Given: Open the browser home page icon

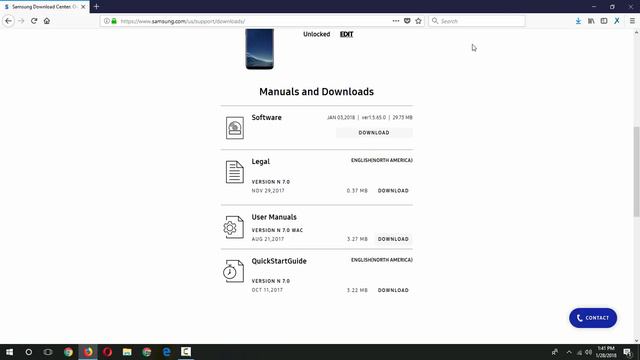Looking at the screenshot, I should pyautogui.click(x=47, y=21).
